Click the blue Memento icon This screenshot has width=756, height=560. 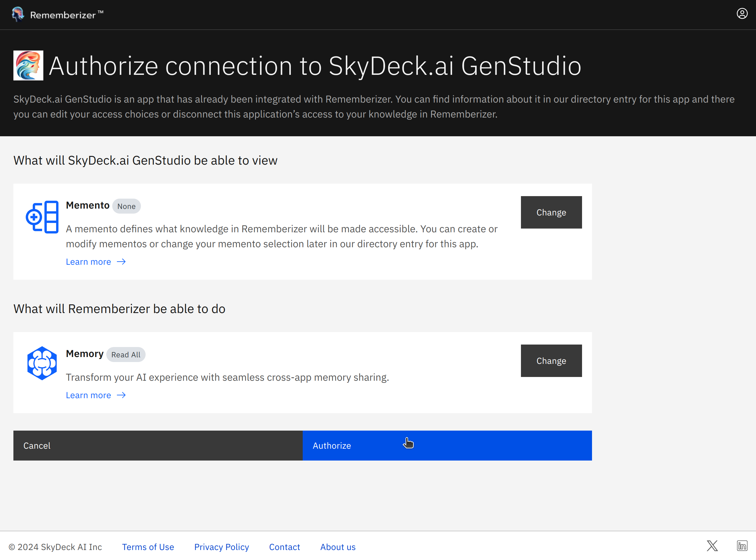pyautogui.click(x=42, y=217)
